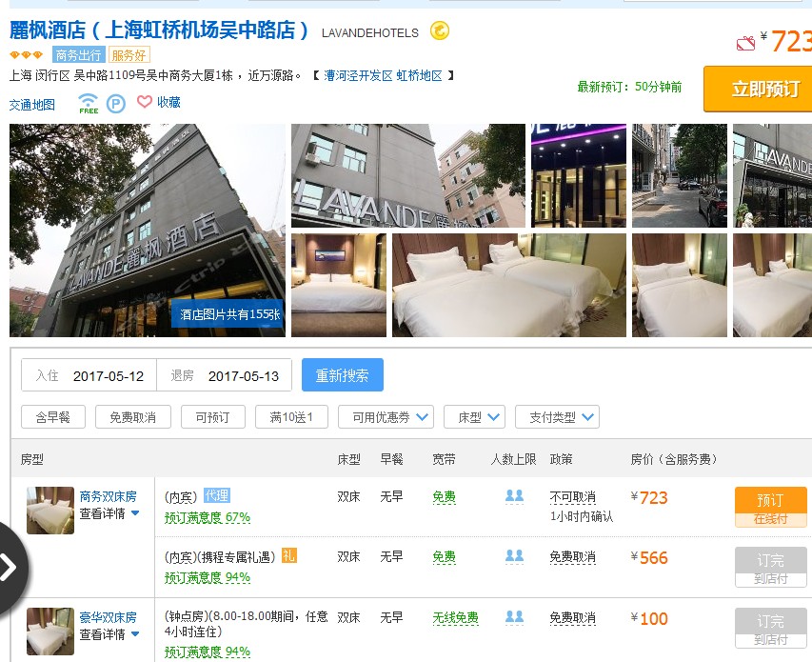Click the 商务双床房 room thumbnail
The width and height of the screenshot is (812, 662).
(50, 511)
